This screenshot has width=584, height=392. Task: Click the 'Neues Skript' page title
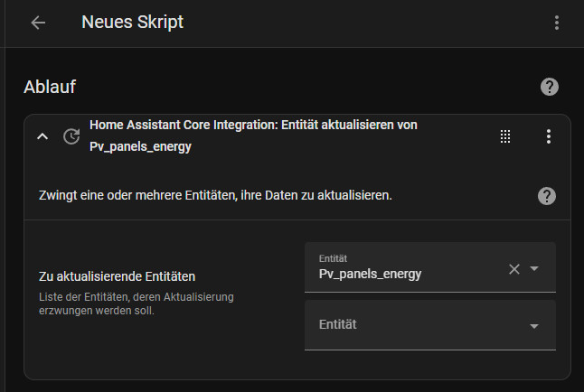point(132,23)
